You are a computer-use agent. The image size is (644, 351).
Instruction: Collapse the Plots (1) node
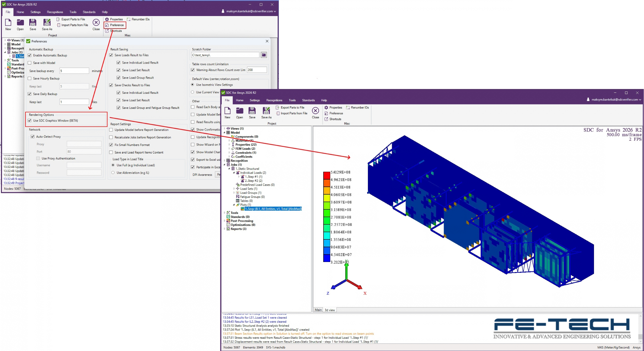tap(234, 205)
